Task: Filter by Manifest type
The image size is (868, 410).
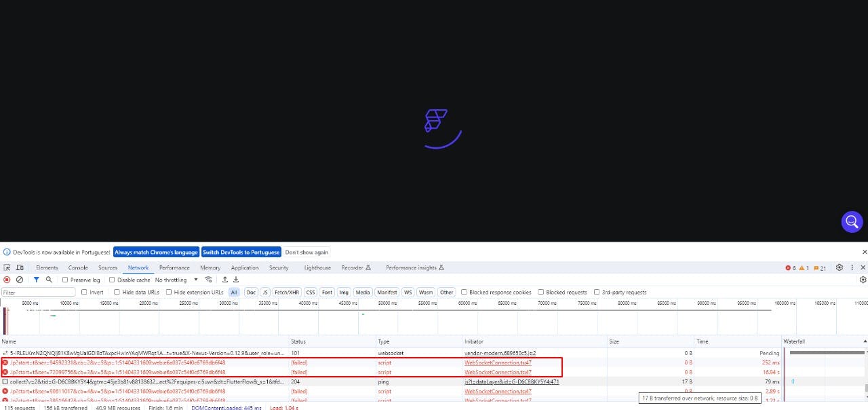Action: coord(387,293)
